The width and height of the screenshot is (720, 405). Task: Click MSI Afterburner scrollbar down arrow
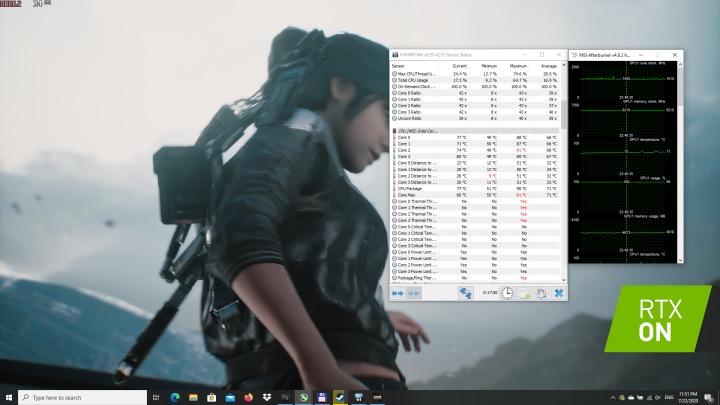[680, 260]
